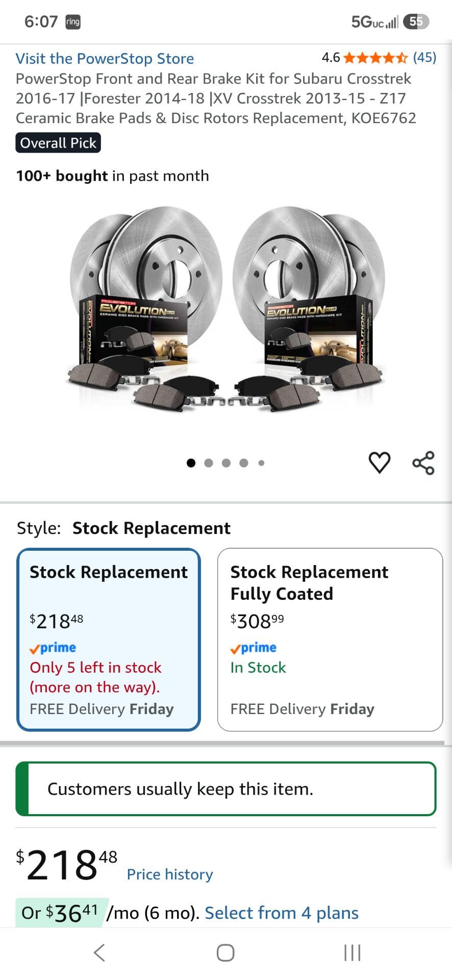452x980 pixels.
Task: Select the Stock Replacement style option
Action: pos(109,640)
